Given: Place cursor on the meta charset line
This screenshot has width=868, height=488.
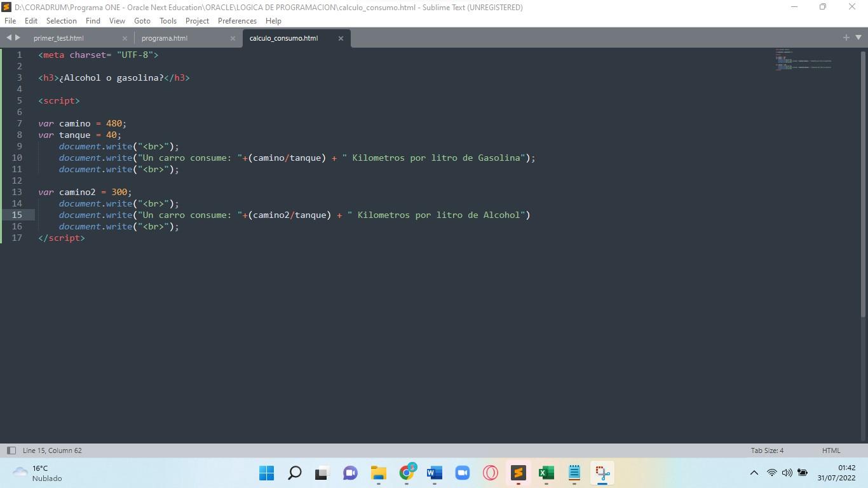Looking at the screenshot, I should (x=98, y=55).
